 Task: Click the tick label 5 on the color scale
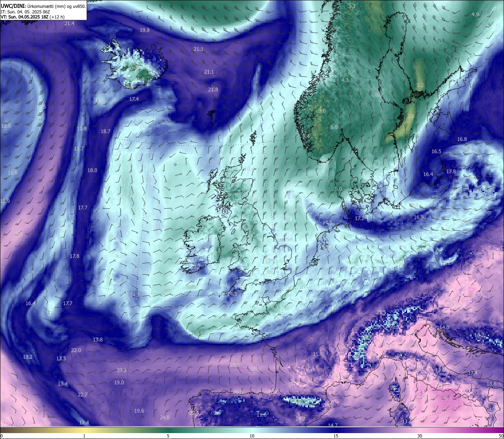pos(168,436)
